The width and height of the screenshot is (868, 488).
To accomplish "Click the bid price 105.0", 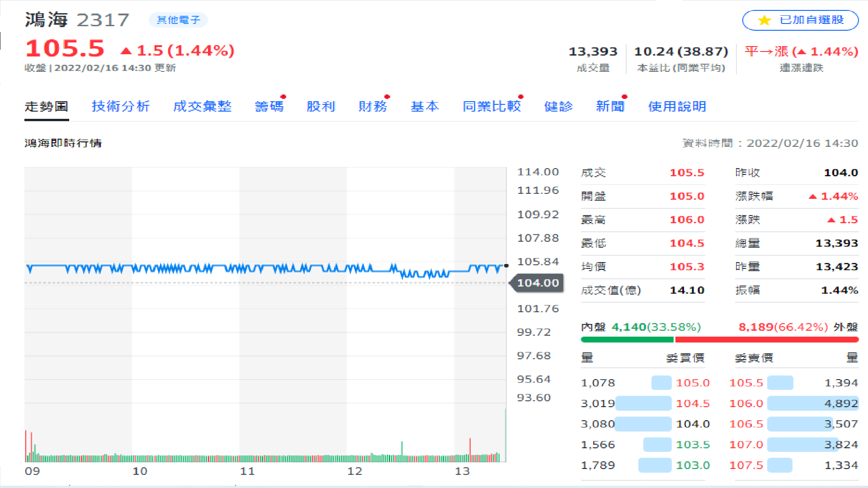I will pyautogui.click(x=693, y=383).
